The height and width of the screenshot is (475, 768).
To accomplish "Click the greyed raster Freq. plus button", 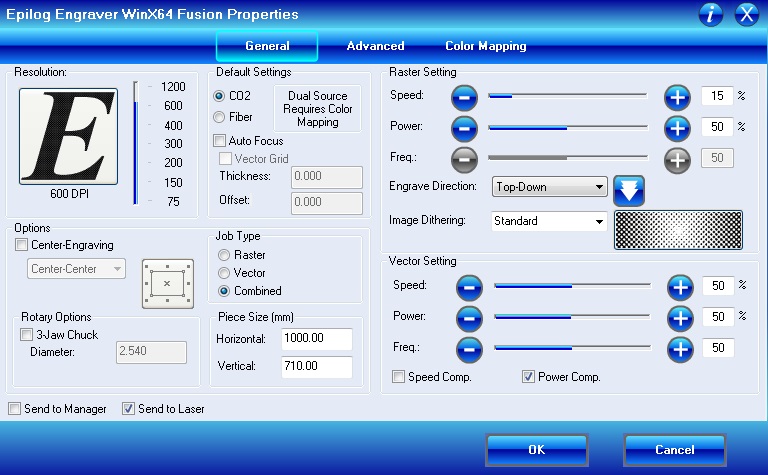I will click(677, 160).
